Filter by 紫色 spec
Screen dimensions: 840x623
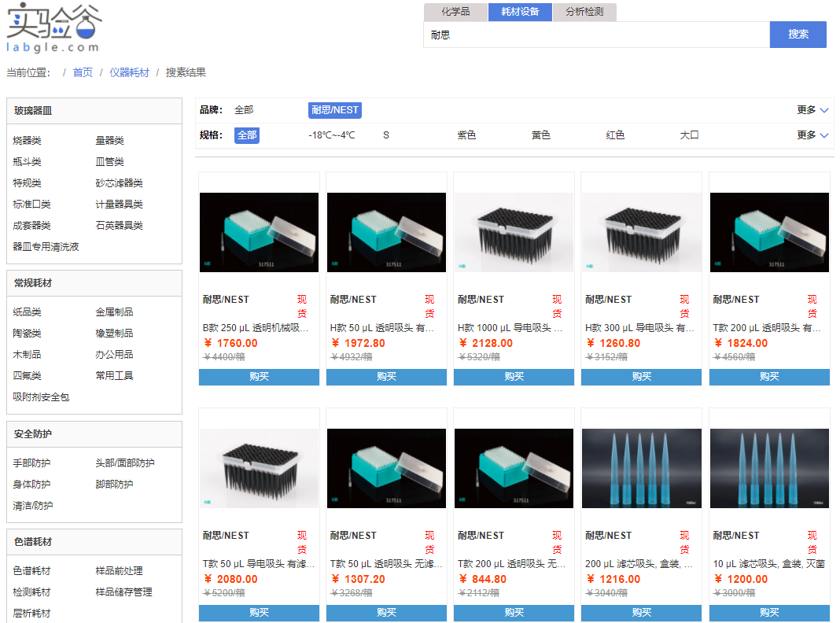[466, 135]
